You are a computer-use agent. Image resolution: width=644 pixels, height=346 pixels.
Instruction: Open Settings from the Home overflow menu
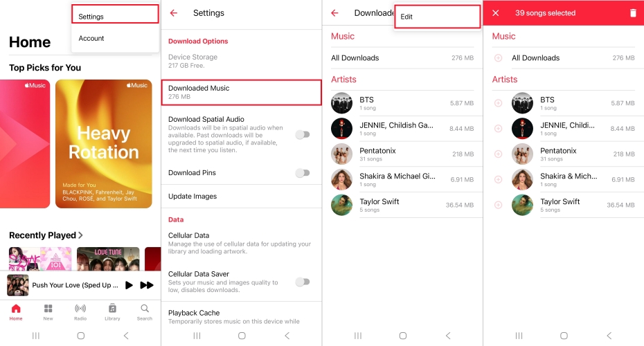click(x=115, y=15)
